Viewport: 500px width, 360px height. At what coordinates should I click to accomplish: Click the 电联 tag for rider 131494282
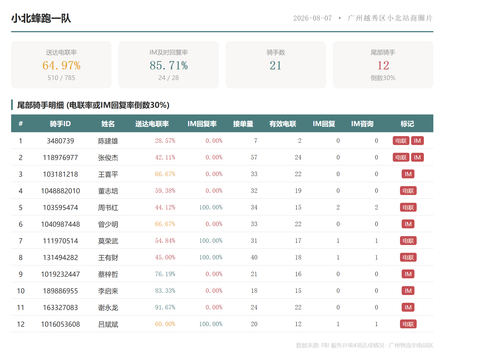point(408,257)
